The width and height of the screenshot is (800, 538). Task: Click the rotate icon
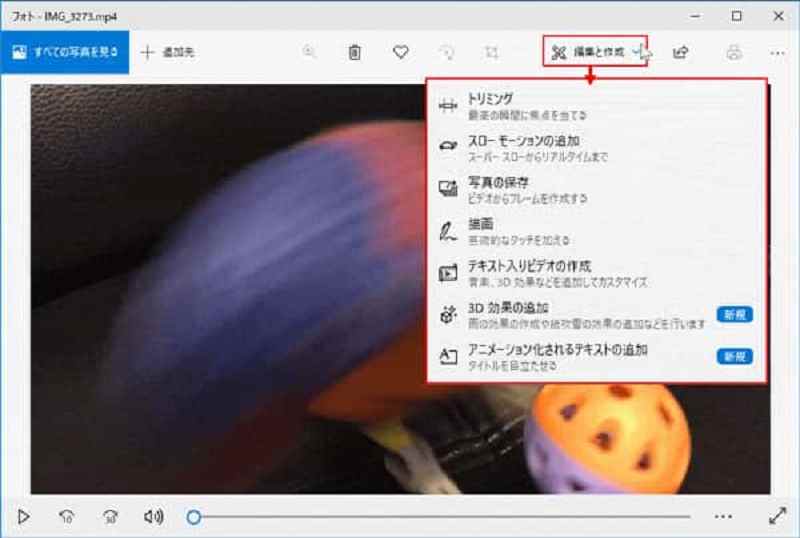pos(447,52)
